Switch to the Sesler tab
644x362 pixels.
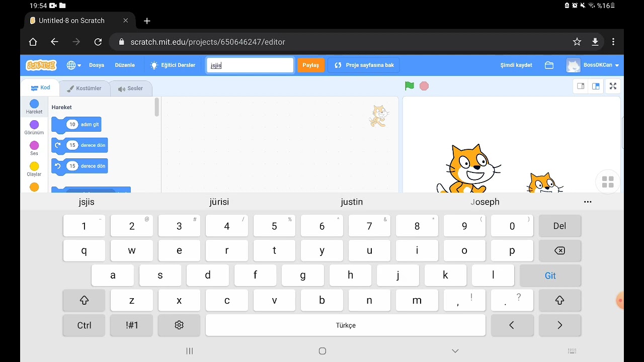131,88
